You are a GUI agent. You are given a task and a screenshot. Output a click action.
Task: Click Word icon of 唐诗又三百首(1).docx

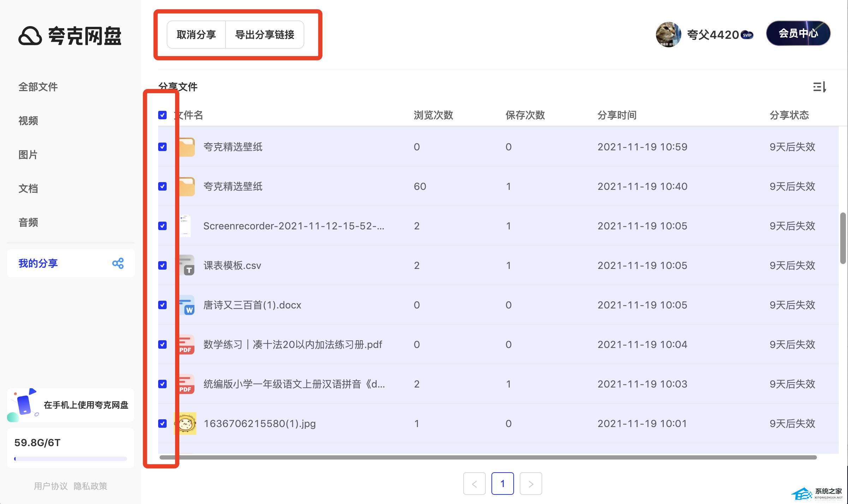[186, 305]
